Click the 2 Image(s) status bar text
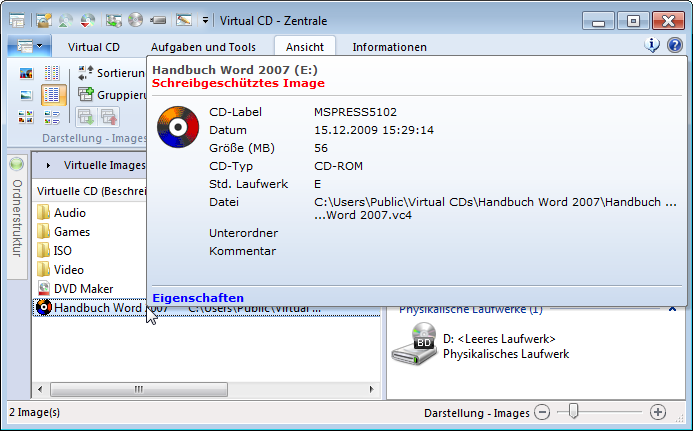Screen dimensions: 693x431 click(x=34, y=412)
